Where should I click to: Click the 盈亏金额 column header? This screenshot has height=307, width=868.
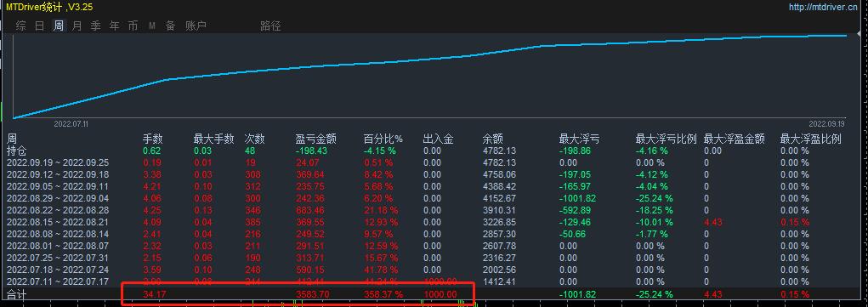pyautogui.click(x=315, y=139)
